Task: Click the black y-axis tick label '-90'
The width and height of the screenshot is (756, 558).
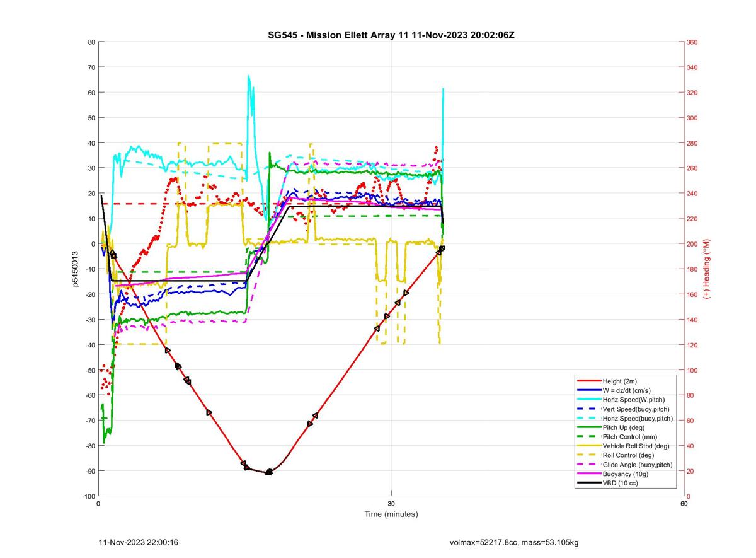Action: 89,471
